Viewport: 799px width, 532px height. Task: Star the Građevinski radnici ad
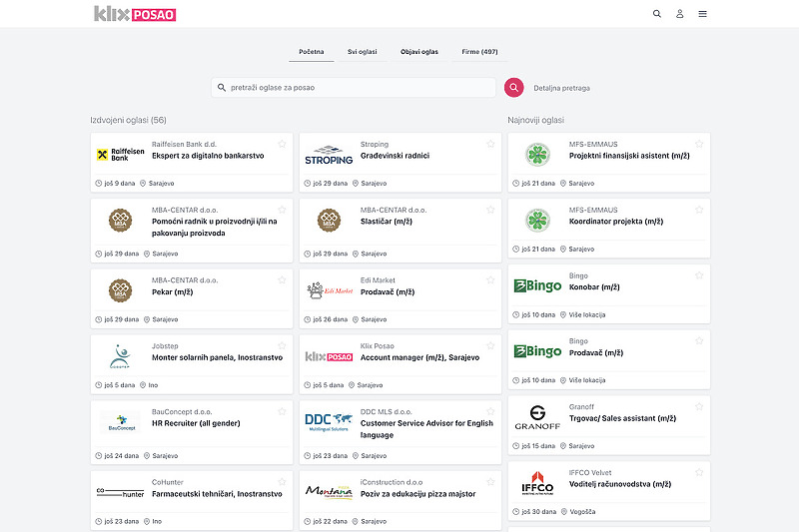point(490,144)
